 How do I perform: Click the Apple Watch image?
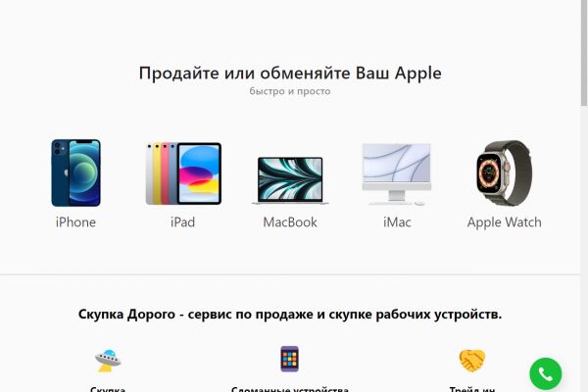point(504,172)
